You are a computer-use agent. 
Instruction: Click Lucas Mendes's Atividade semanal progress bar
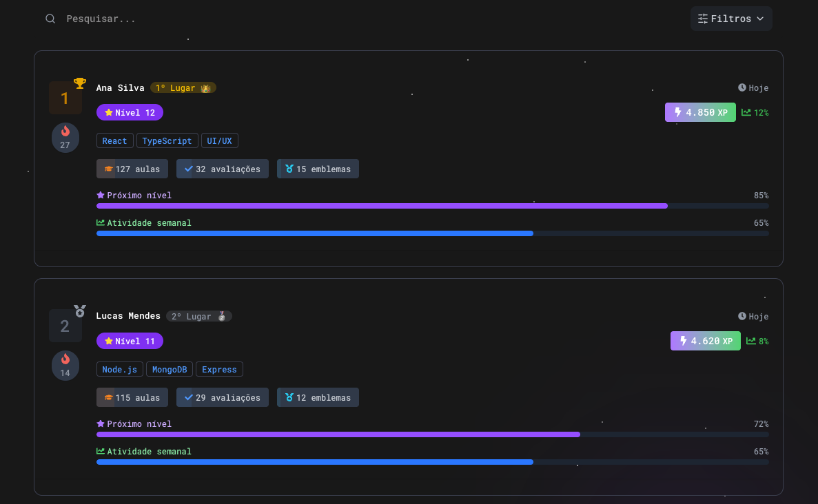pyautogui.click(x=433, y=462)
